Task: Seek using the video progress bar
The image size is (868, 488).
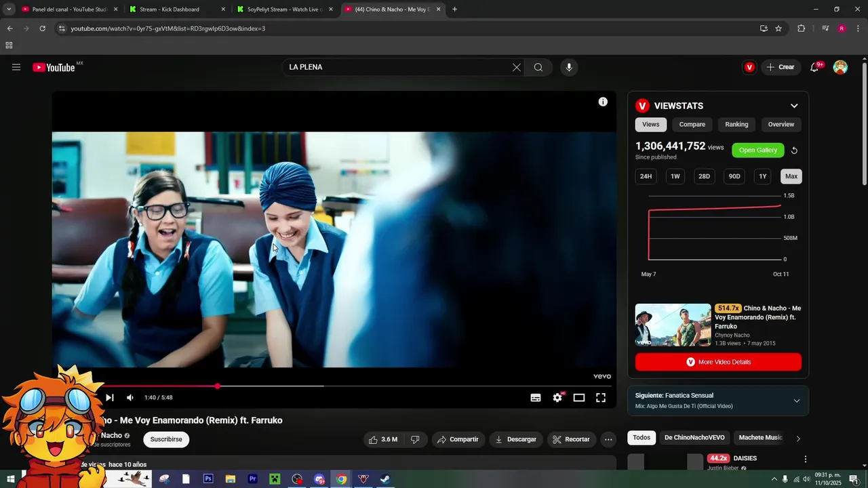Action: 334,386
